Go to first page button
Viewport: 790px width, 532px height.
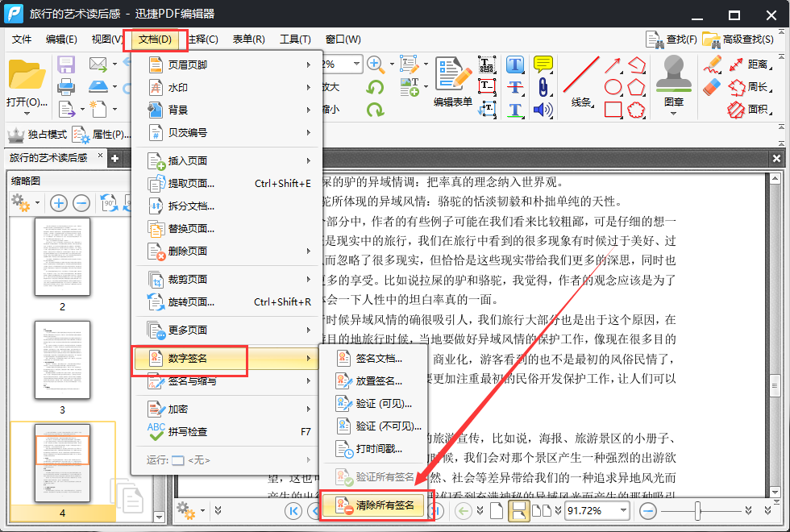(x=293, y=511)
